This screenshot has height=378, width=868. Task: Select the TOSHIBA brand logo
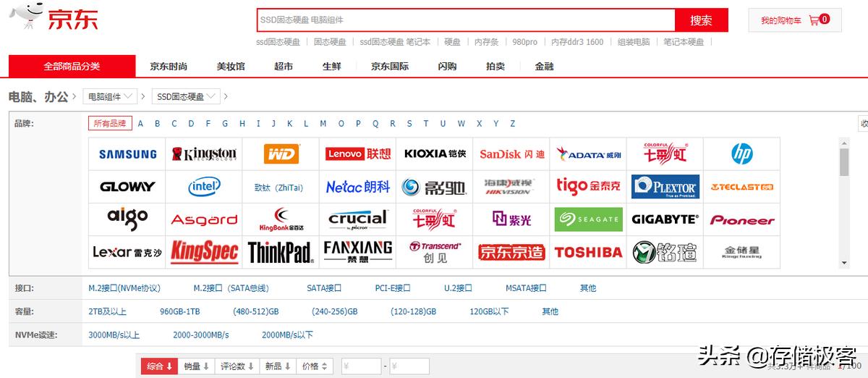coord(588,252)
